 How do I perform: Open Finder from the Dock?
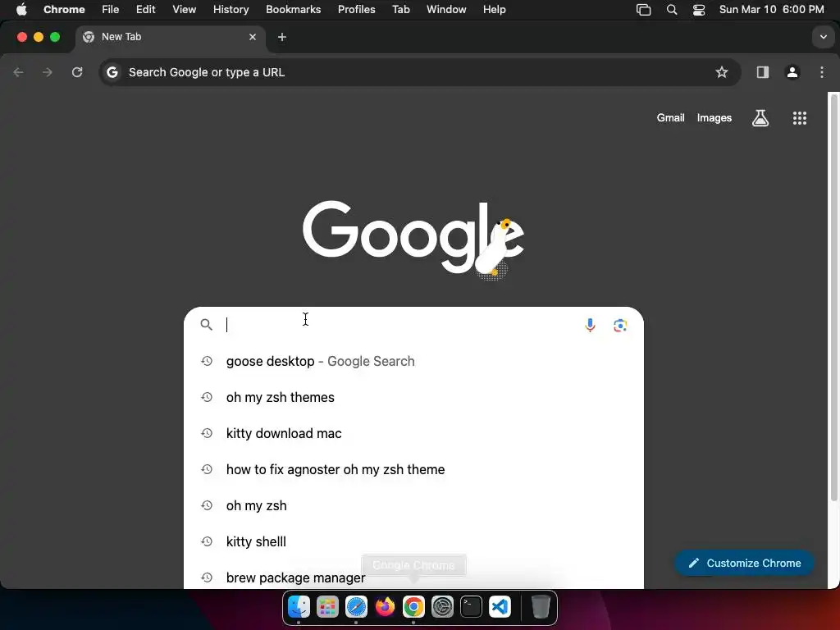pyautogui.click(x=299, y=607)
